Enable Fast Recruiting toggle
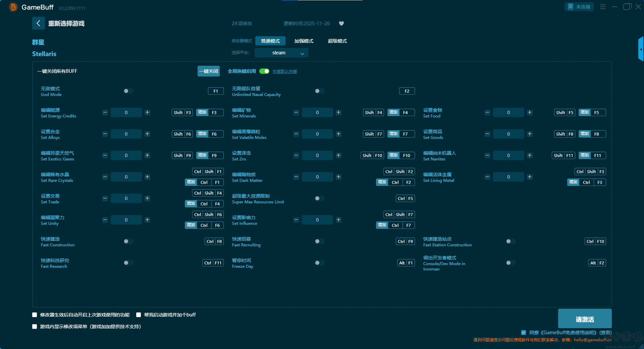 [x=319, y=241]
